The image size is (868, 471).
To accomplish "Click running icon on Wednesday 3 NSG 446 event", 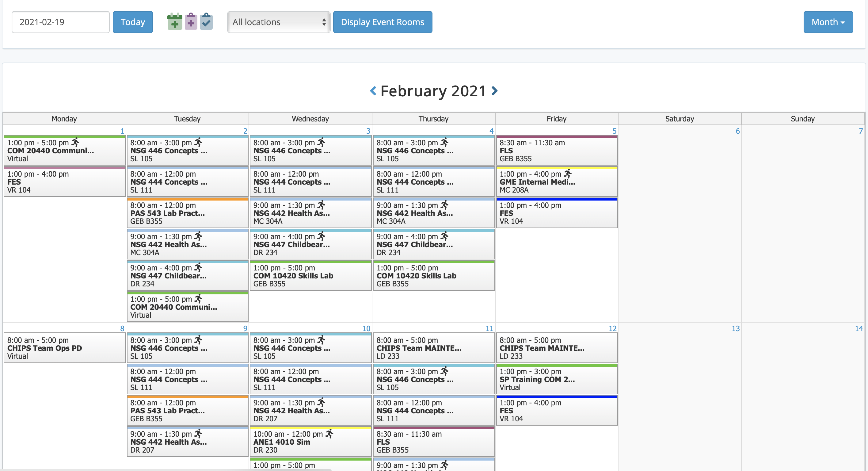I will pyautogui.click(x=321, y=142).
